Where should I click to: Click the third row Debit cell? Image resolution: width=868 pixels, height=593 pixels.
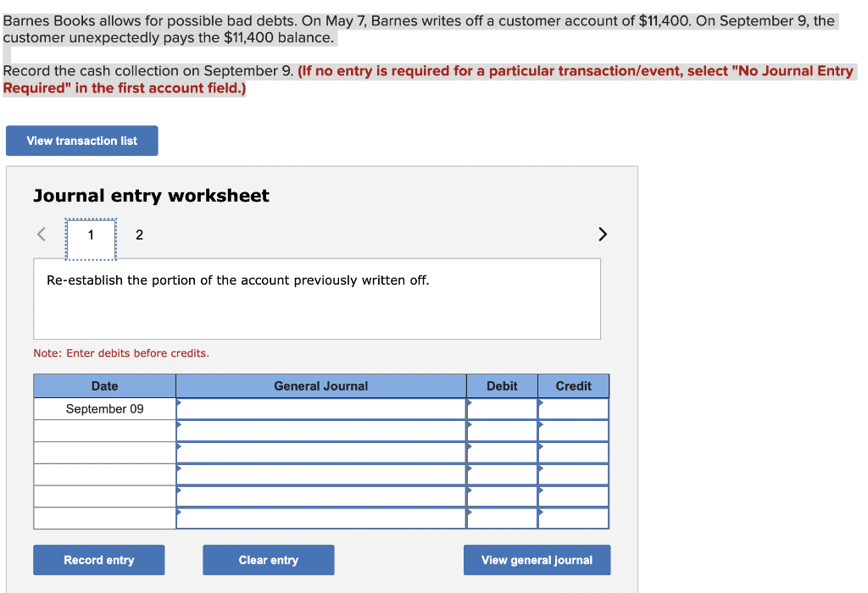tap(502, 452)
